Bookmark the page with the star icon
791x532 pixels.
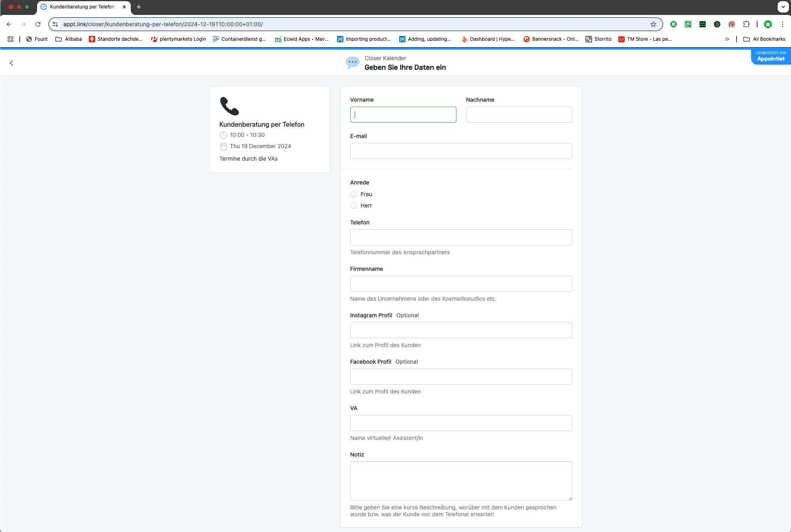click(653, 24)
